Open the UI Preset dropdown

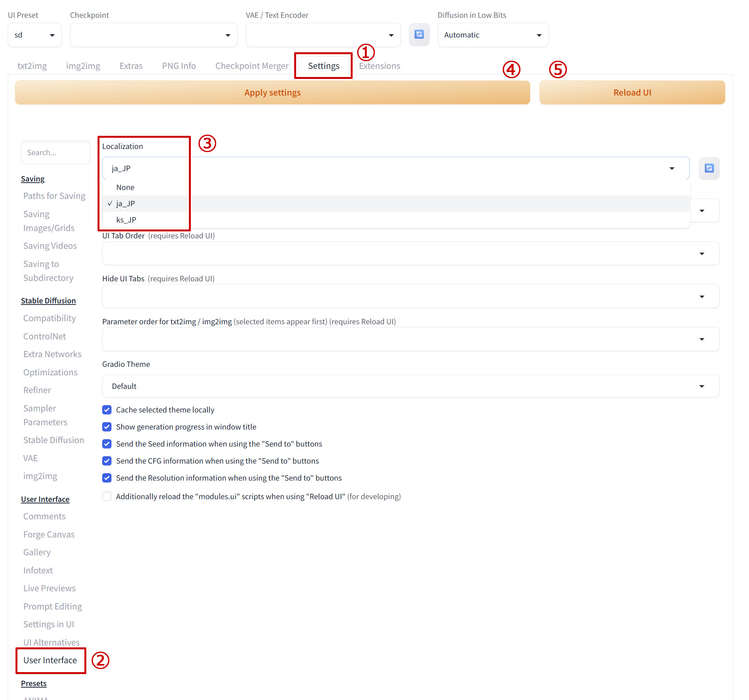pos(34,35)
